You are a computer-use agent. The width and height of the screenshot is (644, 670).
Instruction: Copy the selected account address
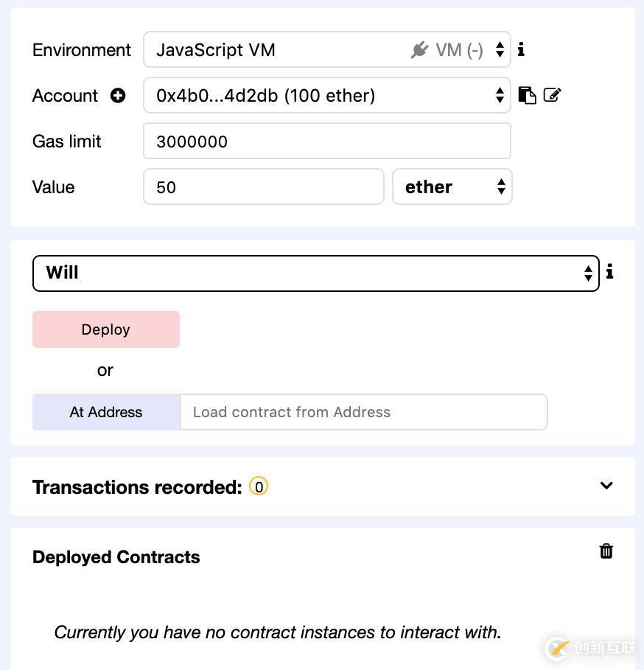[527, 95]
